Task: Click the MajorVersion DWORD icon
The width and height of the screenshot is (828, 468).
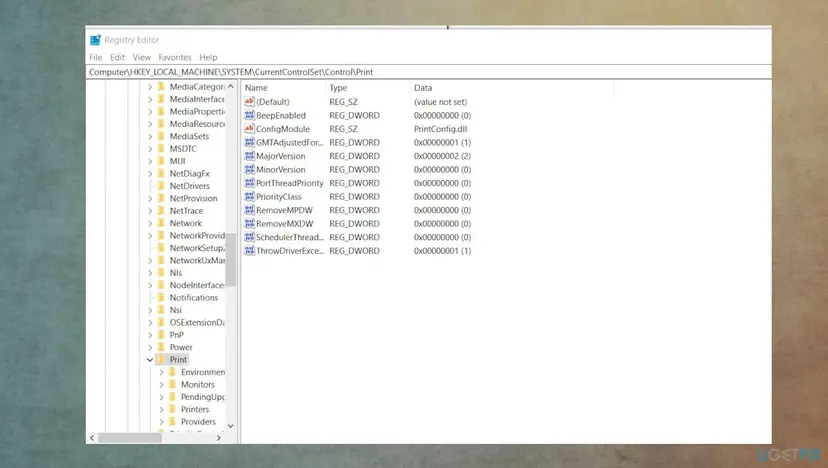Action: (x=249, y=156)
